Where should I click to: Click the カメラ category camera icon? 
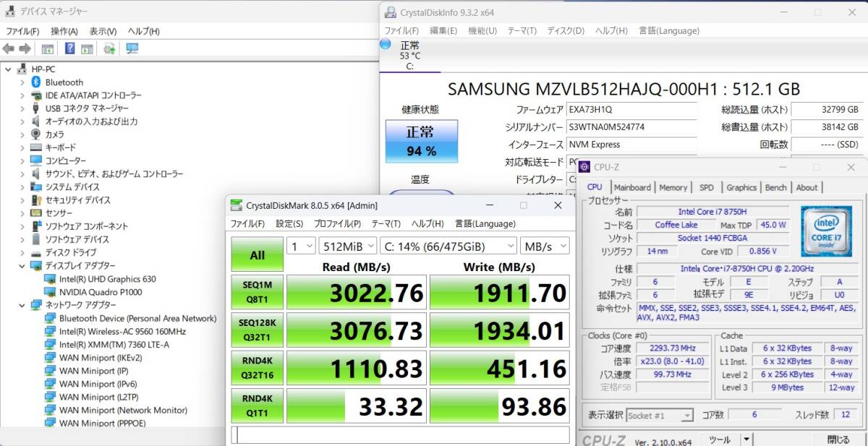[36, 134]
